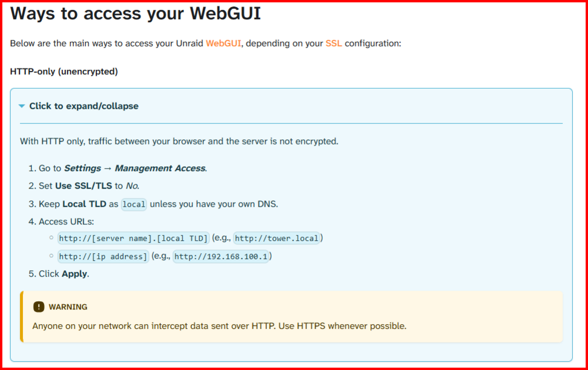Click the http://[server name].[local TLD] code
This screenshot has height=370, width=588.
click(x=133, y=238)
